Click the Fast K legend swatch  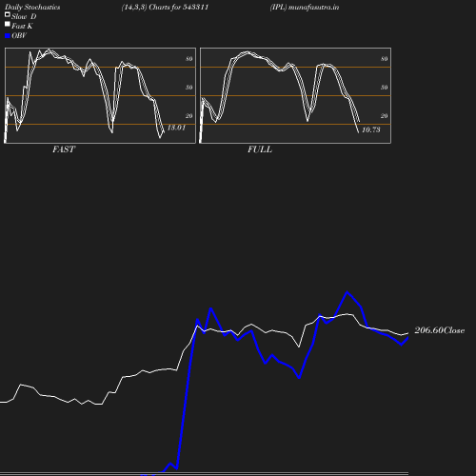coord(8,24)
